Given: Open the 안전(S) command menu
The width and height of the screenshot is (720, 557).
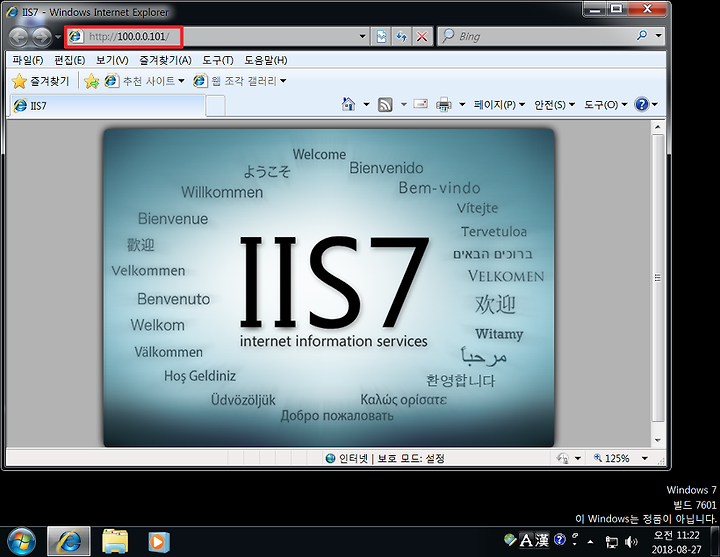Looking at the screenshot, I should click(x=554, y=105).
